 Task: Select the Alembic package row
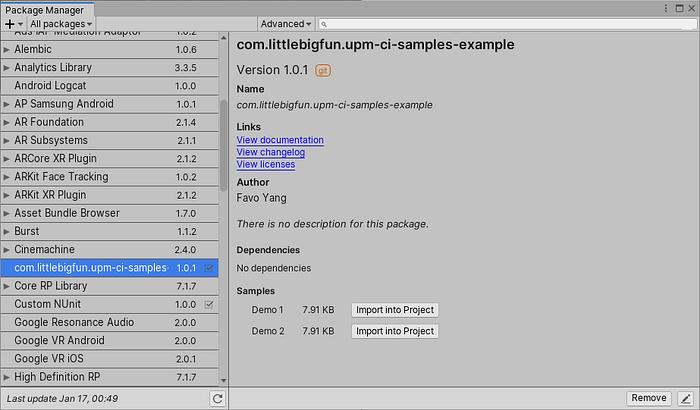110,50
